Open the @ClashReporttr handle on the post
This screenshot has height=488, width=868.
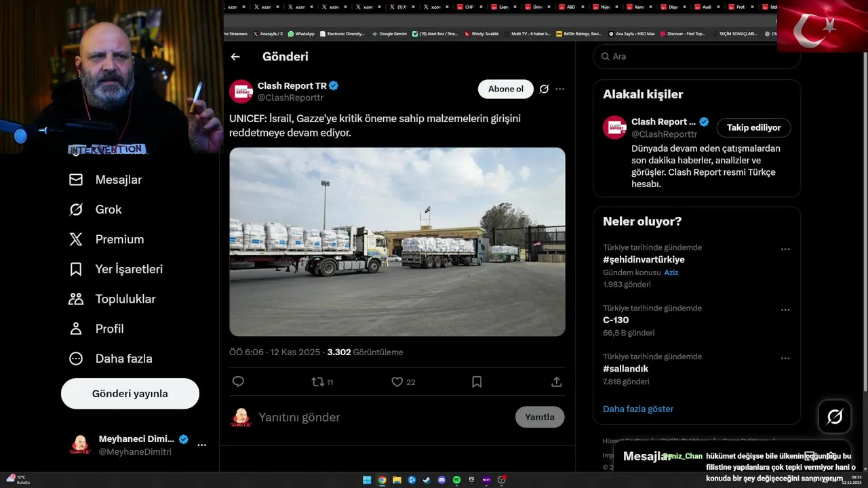point(290,98)
